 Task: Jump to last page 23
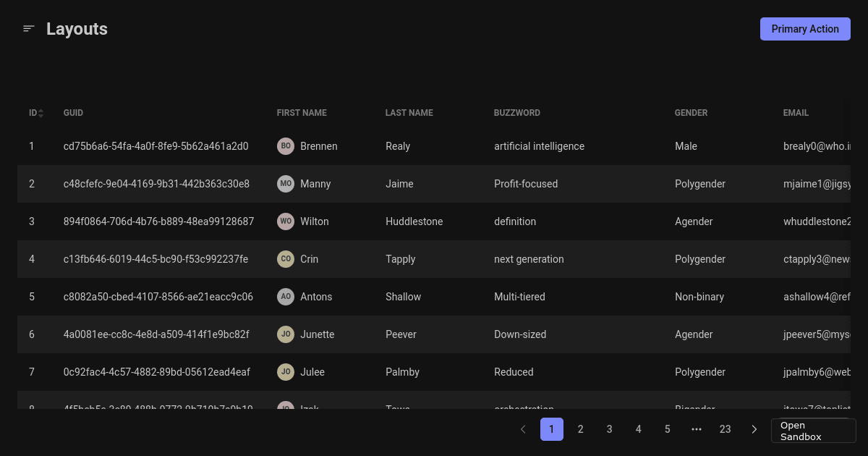pyautogui.click(x=725, y=428)
